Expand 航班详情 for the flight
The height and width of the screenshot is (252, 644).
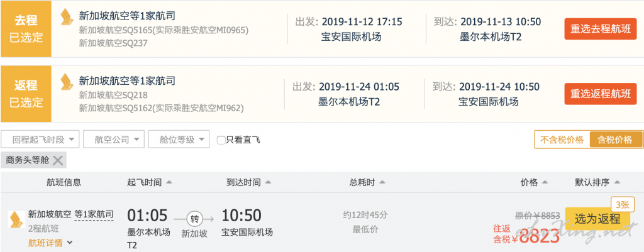(50, 243)
